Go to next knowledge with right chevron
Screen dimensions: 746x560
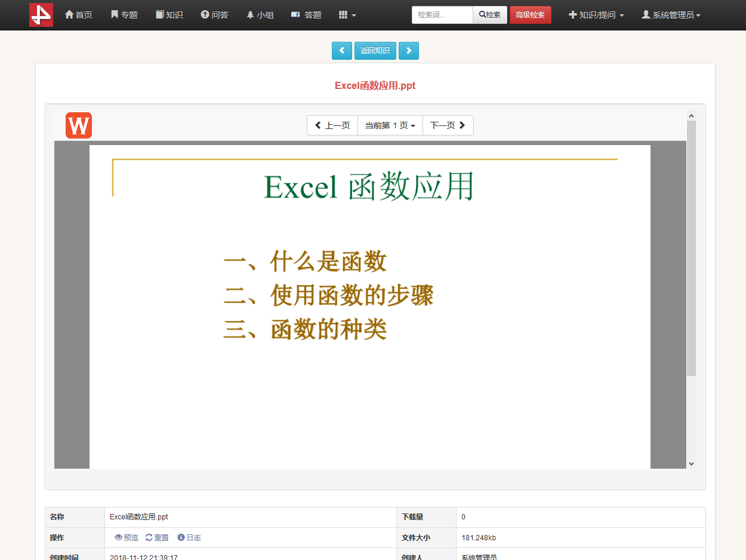409,51
